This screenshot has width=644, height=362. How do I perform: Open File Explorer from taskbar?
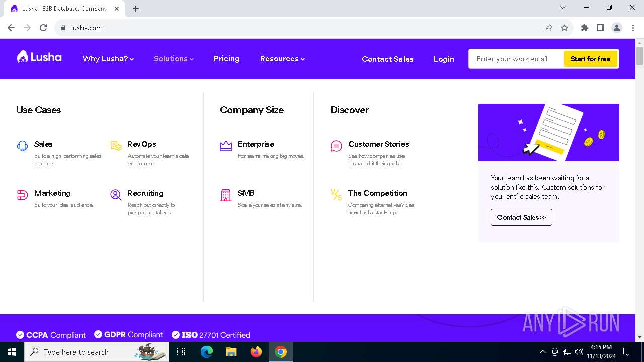(231, 352)
